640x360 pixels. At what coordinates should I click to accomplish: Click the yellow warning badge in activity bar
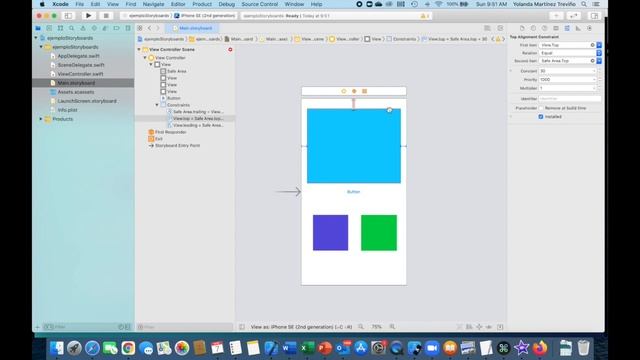pos(424,16)
